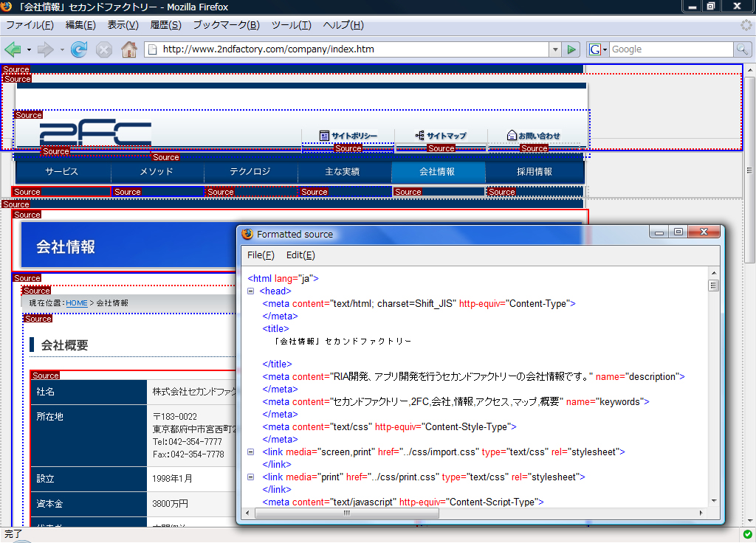Go back with the green Back arrow
Viewport: 756px width, 543px height.
pyautogui.click(x=13, y=49)
